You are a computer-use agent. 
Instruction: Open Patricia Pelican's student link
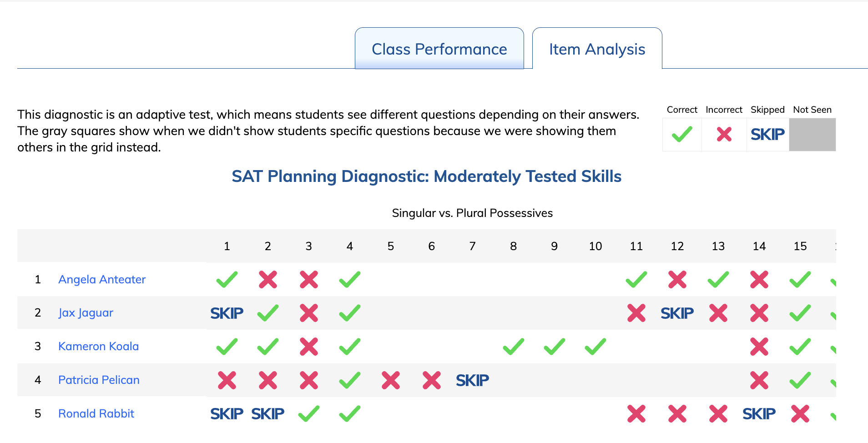99,380
